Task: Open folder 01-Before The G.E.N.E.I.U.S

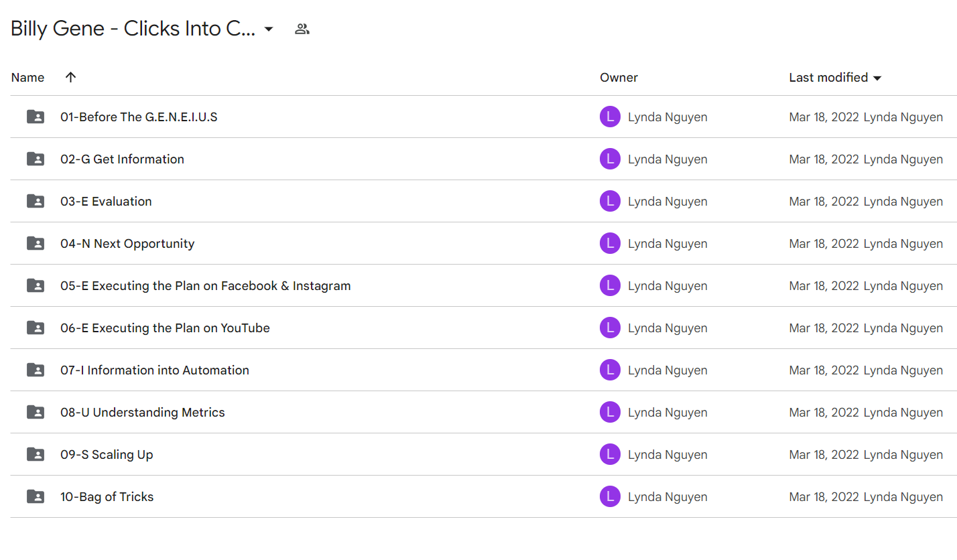Action: (139, 117)
